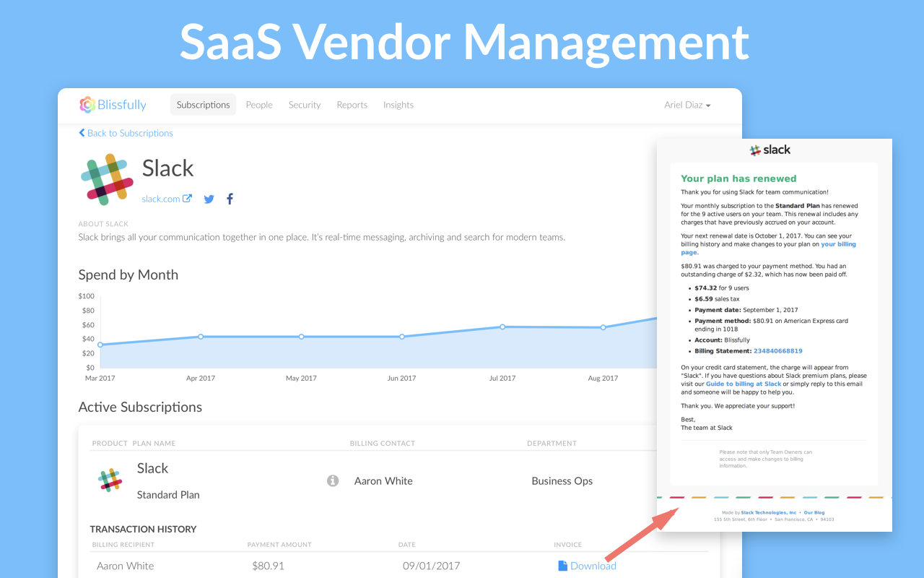Click the Jun 2017 chart data point

(402, 337)
